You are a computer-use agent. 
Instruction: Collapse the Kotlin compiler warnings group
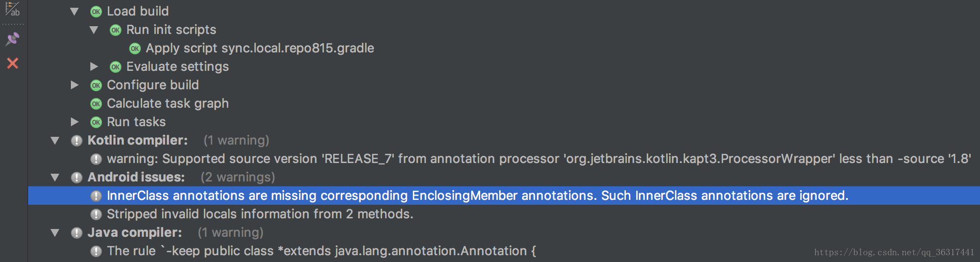(55, 141)
